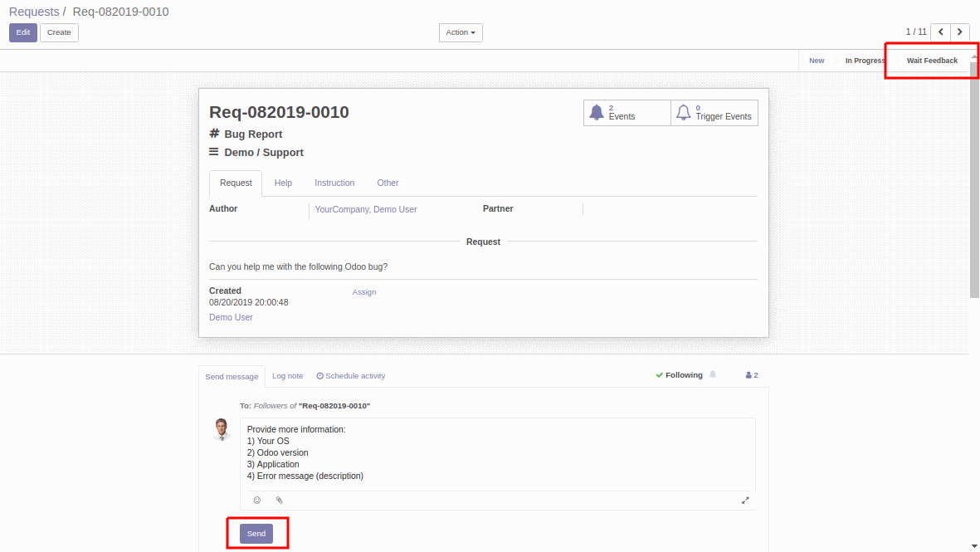Open the followers count icon
The image size is (980, 552).
pos(751,375)
